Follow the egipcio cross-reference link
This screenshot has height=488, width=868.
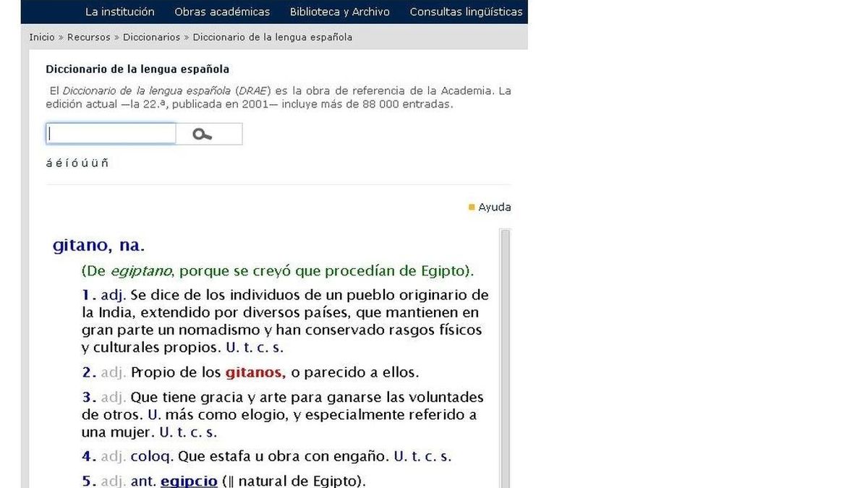189,481
